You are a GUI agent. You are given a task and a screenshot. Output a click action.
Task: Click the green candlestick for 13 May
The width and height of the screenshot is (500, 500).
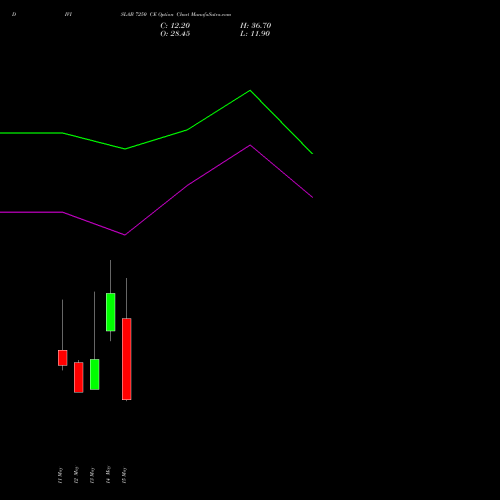pos(95,374)
